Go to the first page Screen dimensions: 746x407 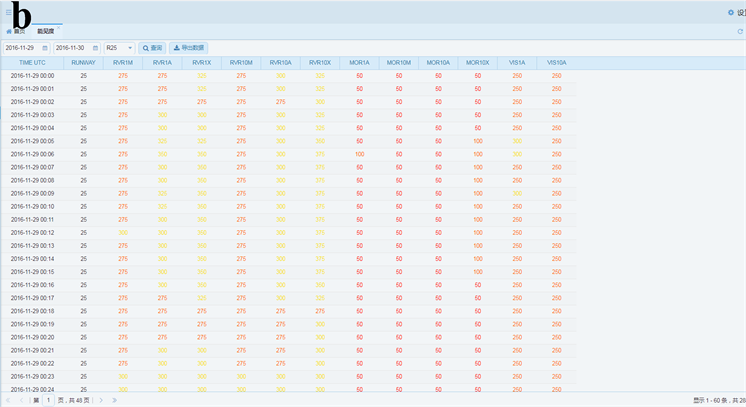click(8, 400)
